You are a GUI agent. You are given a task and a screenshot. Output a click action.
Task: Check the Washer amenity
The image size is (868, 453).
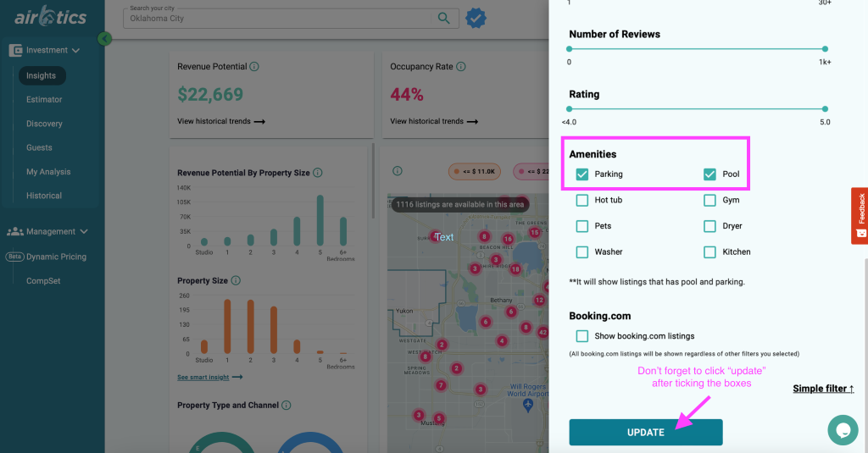[581, 252]
